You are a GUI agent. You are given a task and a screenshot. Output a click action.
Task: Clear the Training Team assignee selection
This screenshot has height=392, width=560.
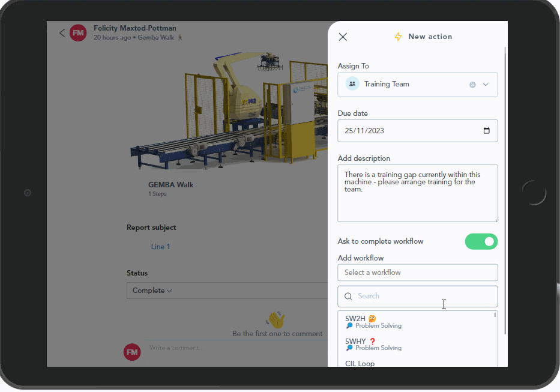tap(472, 85)
